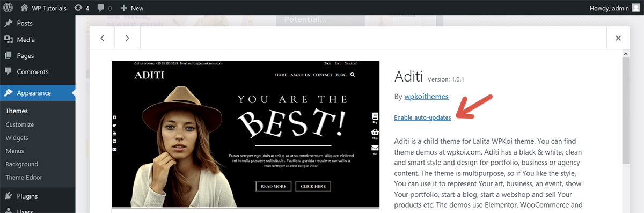Screen dimensions: 644x213
Task: Click Enable auto-updates link
Action: click(422, 117)
